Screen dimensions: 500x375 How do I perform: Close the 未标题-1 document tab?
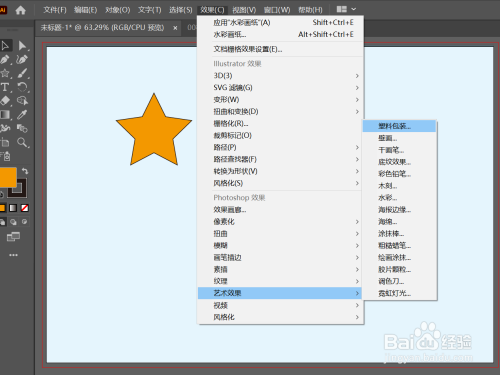(x=175, y=28)
